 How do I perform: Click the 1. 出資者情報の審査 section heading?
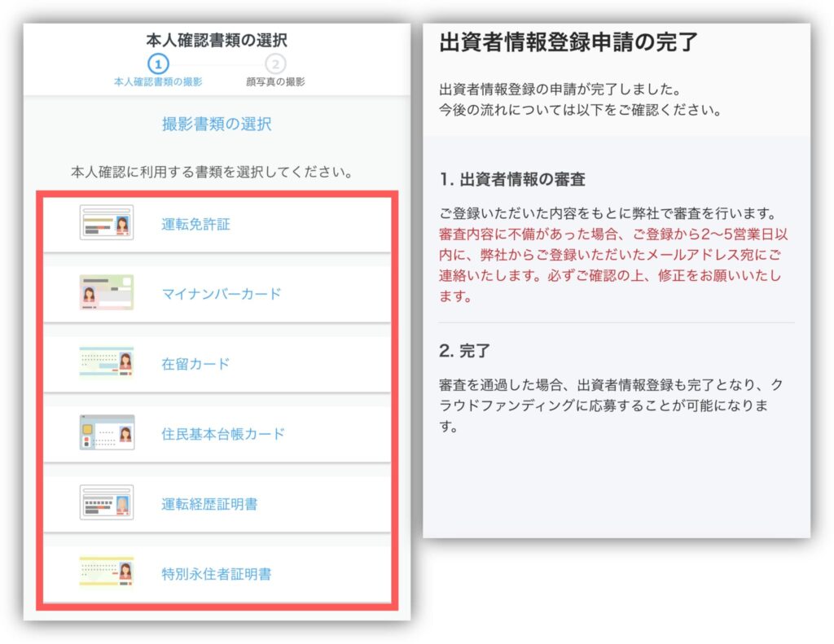click(x=511, y=179)
